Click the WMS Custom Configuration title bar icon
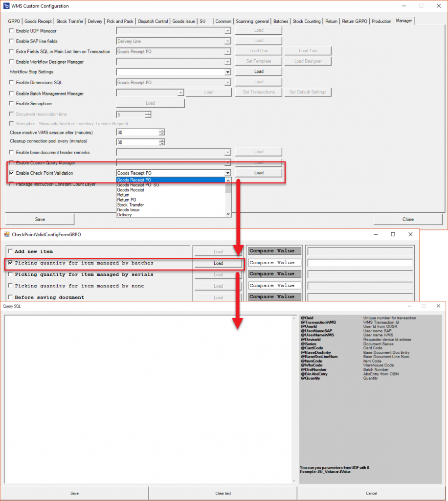The image size is (448, 501). 6,6
